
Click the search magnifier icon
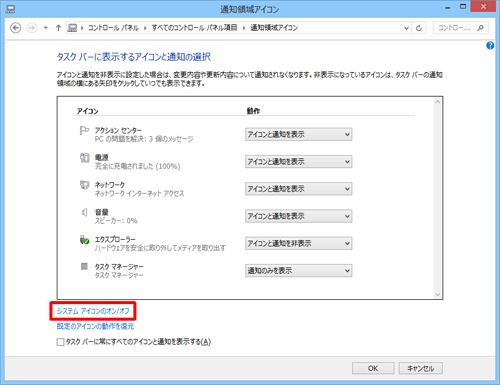480,28
